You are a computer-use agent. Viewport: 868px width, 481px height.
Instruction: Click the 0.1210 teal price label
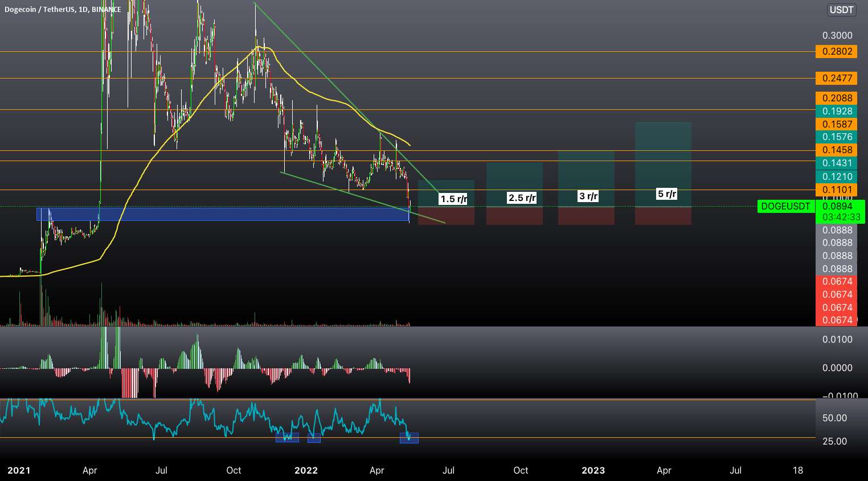pyautogui.click(x=836, y=176)
